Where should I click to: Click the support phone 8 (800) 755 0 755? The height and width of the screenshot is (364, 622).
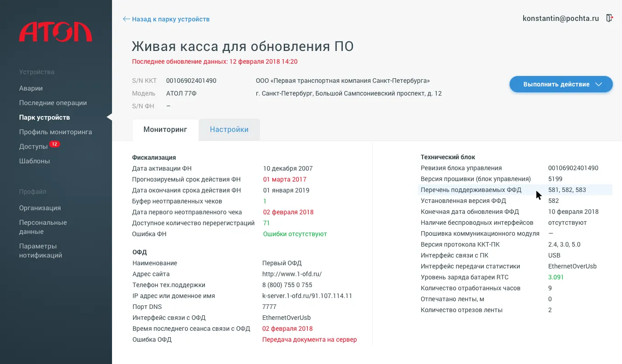[x=287, y=285]
